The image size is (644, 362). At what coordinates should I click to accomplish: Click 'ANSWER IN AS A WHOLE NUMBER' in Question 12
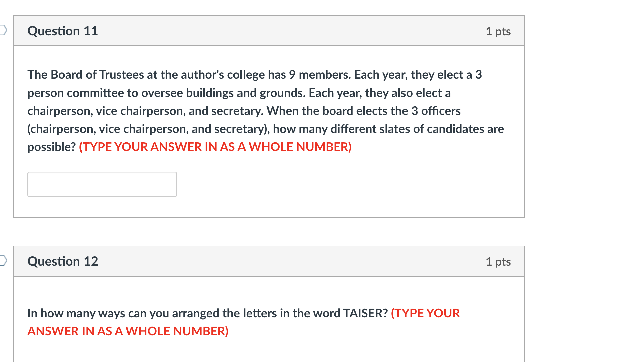pos(128,331)
